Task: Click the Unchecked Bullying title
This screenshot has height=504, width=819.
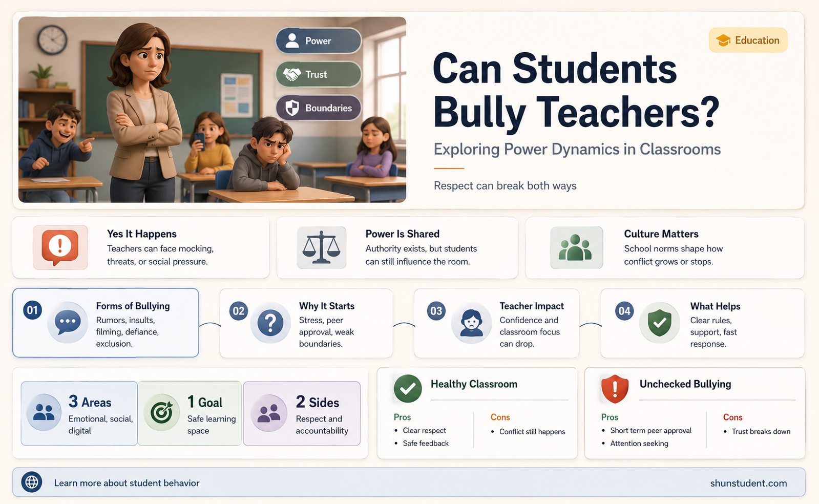Action: (685, 384)
